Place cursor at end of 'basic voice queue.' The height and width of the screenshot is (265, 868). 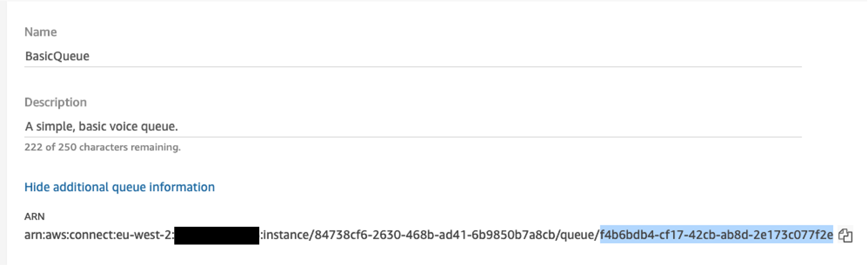pos(179,126)
